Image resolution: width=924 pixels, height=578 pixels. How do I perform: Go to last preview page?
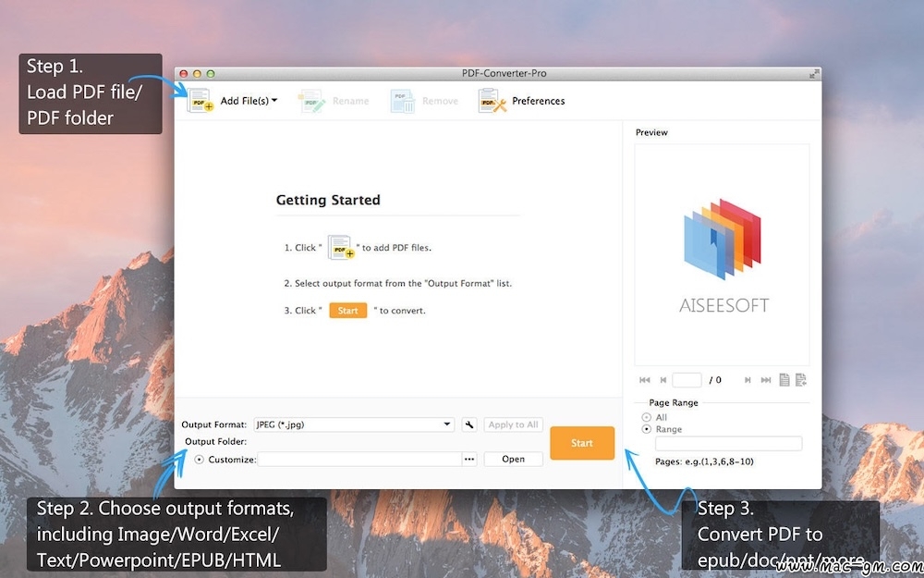coord(765,380)
